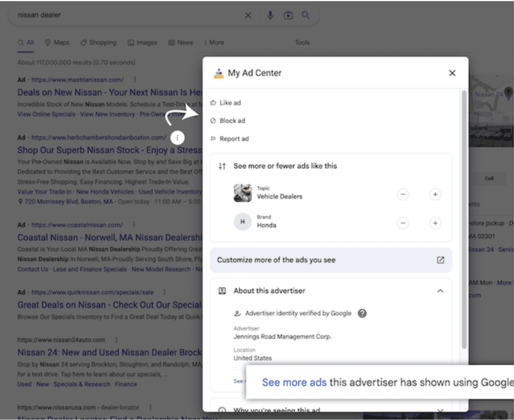Decrease Vehicle Dealers topic ads with minus
Screen dimensions: 514x420
[x=403, y=194]
